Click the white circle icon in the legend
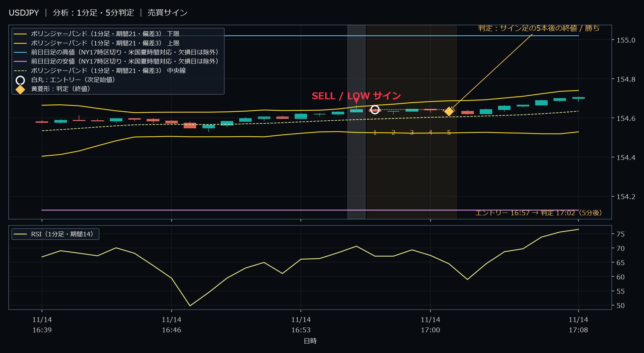 (x=20, y=80)
